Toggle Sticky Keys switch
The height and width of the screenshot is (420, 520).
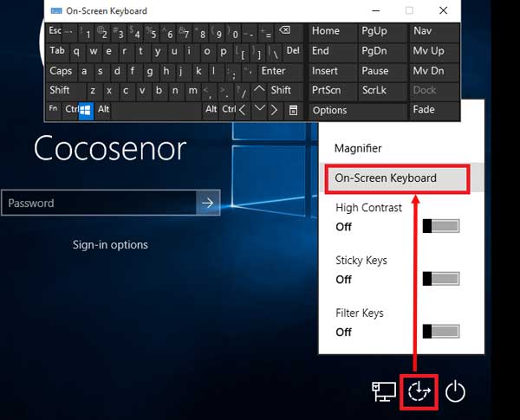tap(441, 279)
